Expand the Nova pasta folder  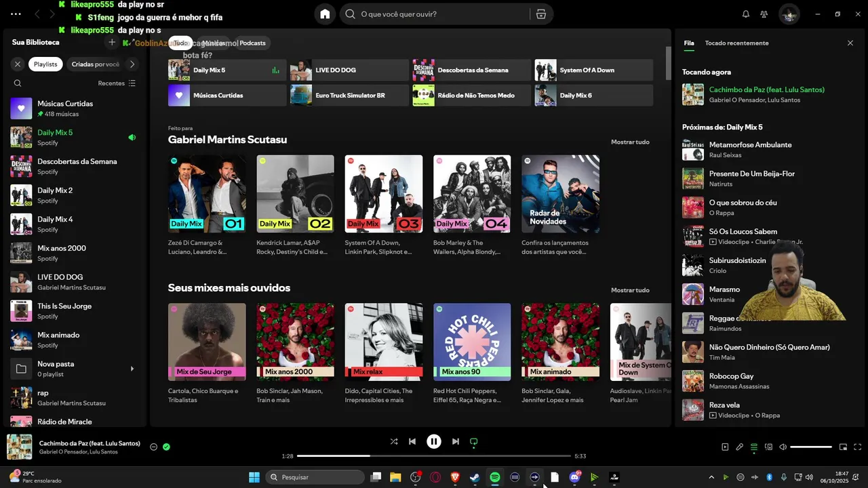click(x=132, y=369)
